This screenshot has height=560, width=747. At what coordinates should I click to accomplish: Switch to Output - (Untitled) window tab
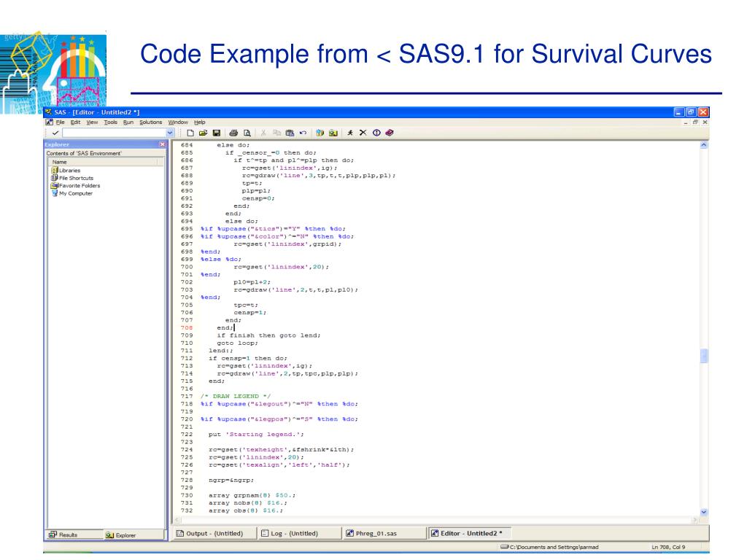214,533
